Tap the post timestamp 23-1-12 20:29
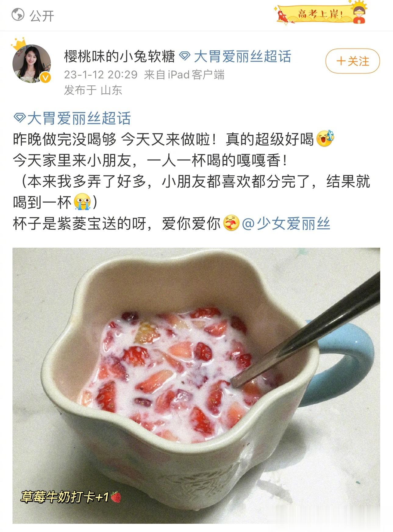Image resolution: width=393 pixels, height=532 pixels. point(101,75)
